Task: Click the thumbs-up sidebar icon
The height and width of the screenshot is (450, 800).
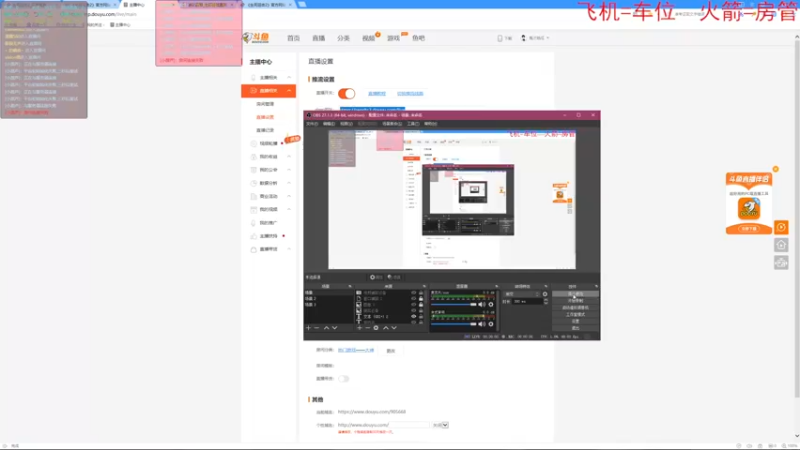Action: [x=254, y=236]
